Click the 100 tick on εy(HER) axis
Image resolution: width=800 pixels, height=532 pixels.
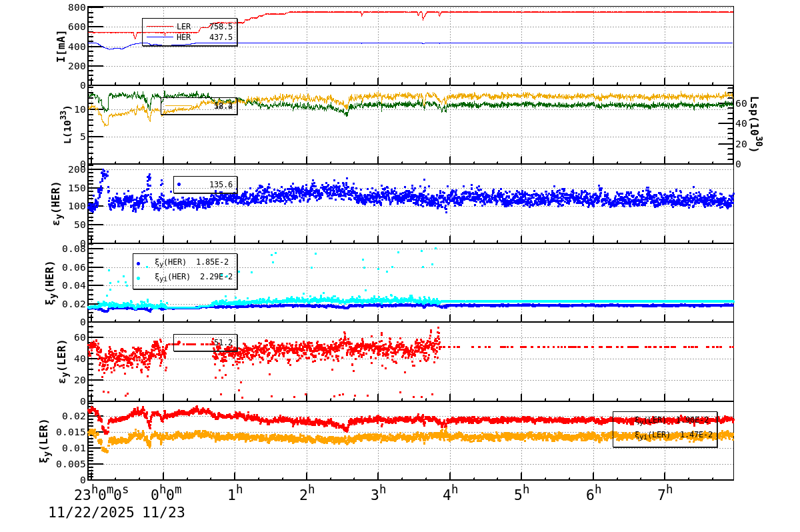(77, 207)
